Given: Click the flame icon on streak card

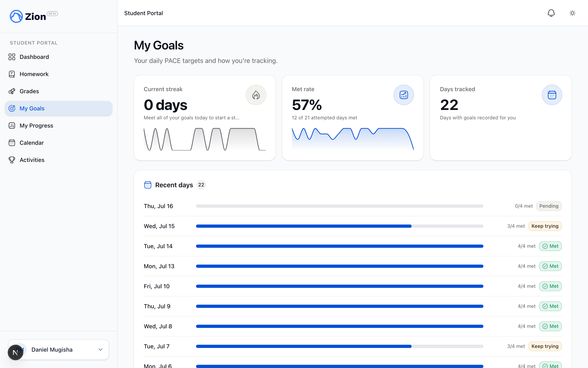Looking at the screenshot, I should pos(256,95).
